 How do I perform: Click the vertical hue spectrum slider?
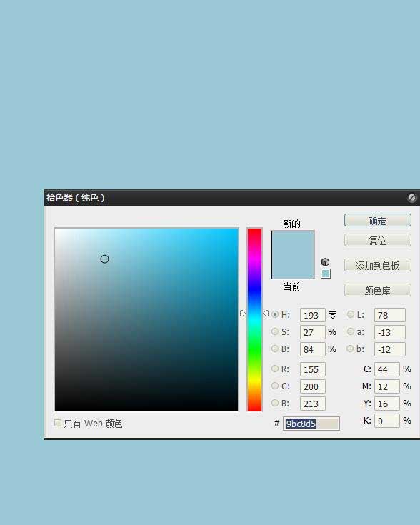coord(254,320)
